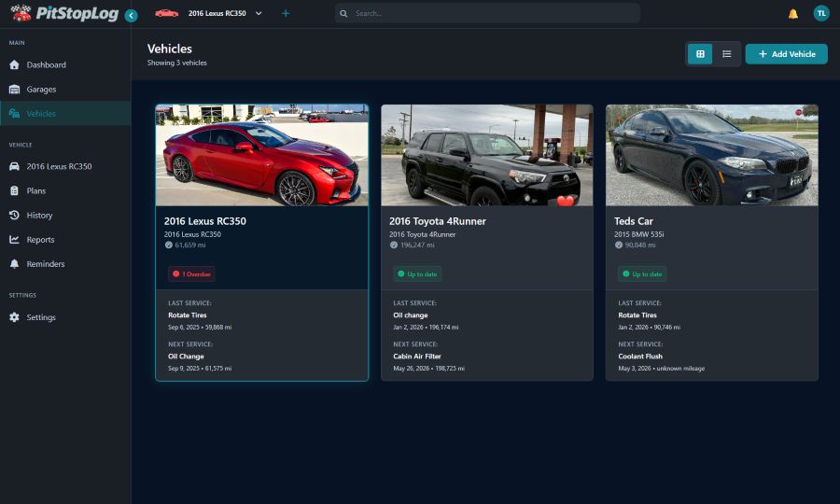Viewport: 840px width, 504px height.
Task: Click the Plans clipboard icon
Action: (14, 190)
